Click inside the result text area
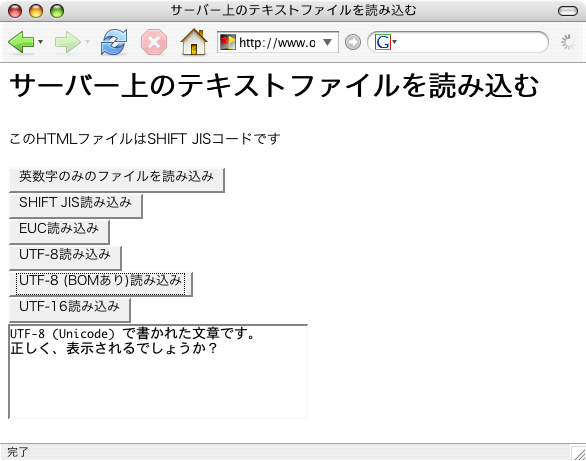Image resolution: width=586 pixels, height=461 pixels. (158, 371)
